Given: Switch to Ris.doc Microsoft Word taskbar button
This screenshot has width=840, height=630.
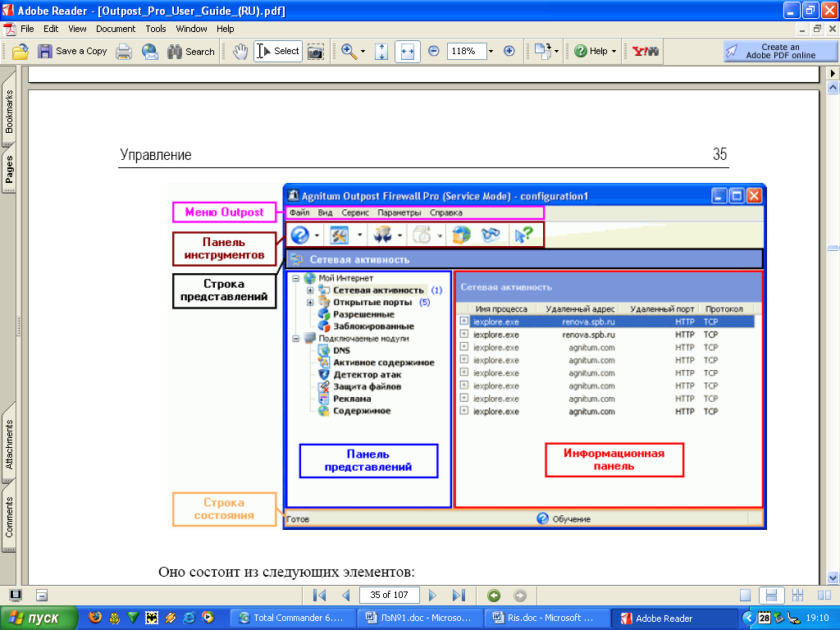Looking at the screenshot, I should 546,618.
